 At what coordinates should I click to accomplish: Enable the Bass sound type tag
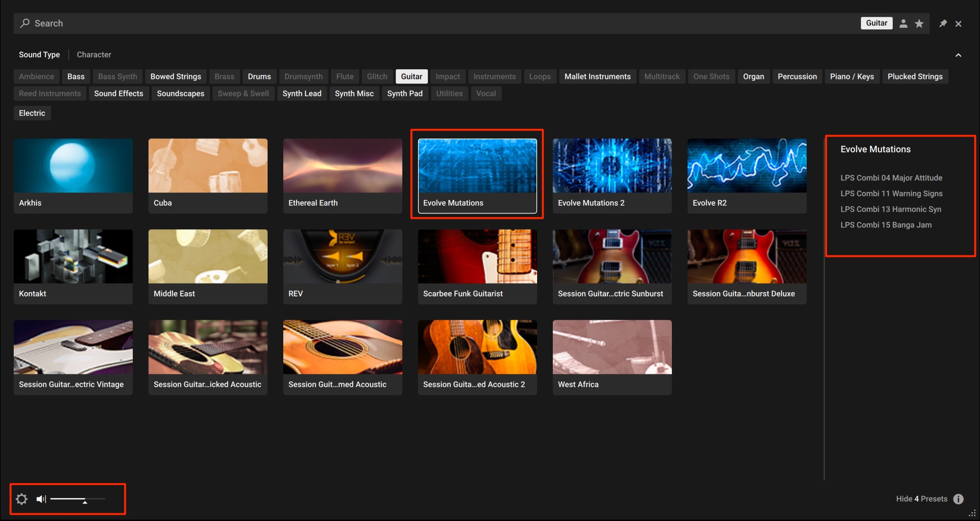click(76, 77)
